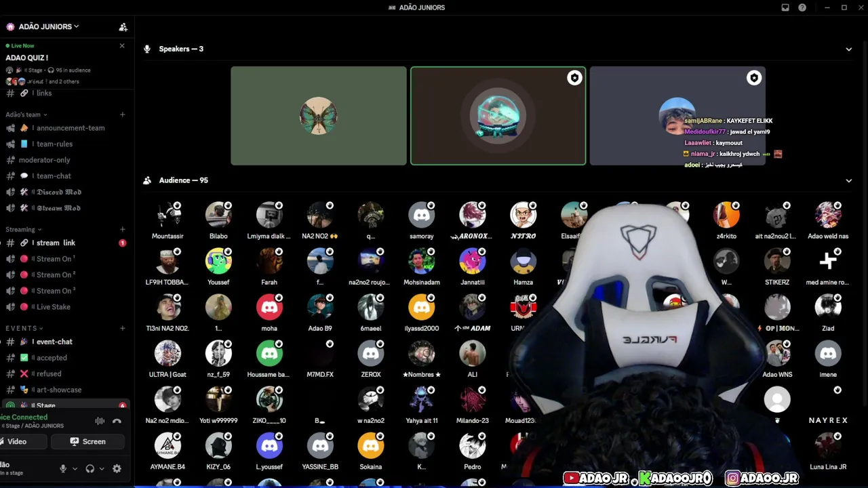The height and width of the screenshot is (488, 868).
Task: Open the Inbox icon in title bar
Action: tap(785, 7)
